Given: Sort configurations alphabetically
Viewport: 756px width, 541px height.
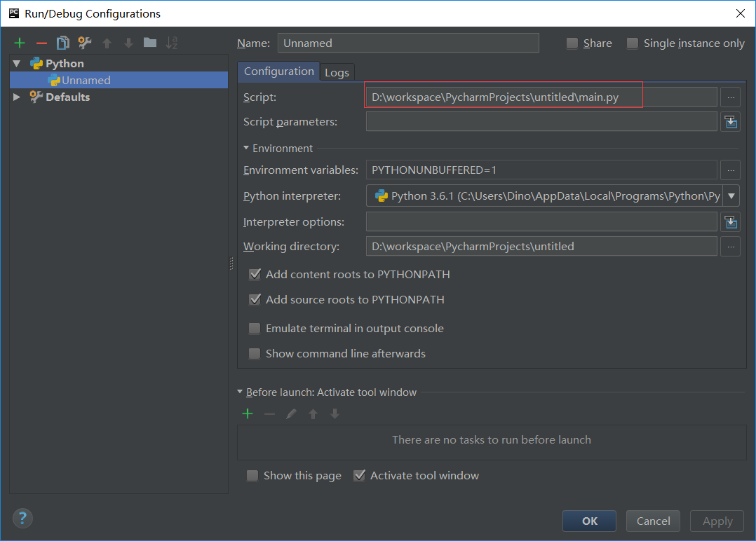Looking at the screenshot, I should pyautogui.click(x=172, y=43).
